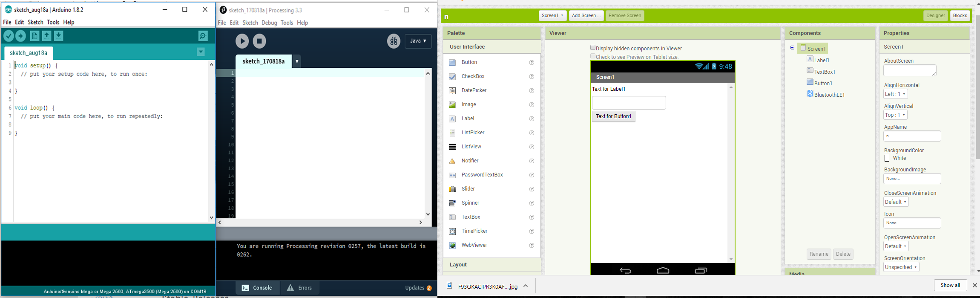Image resolution: width=980 pixels, height=298 pixels.
Task: Open CloseScreenAnimation Default dropdown
Action: [896, 202]
